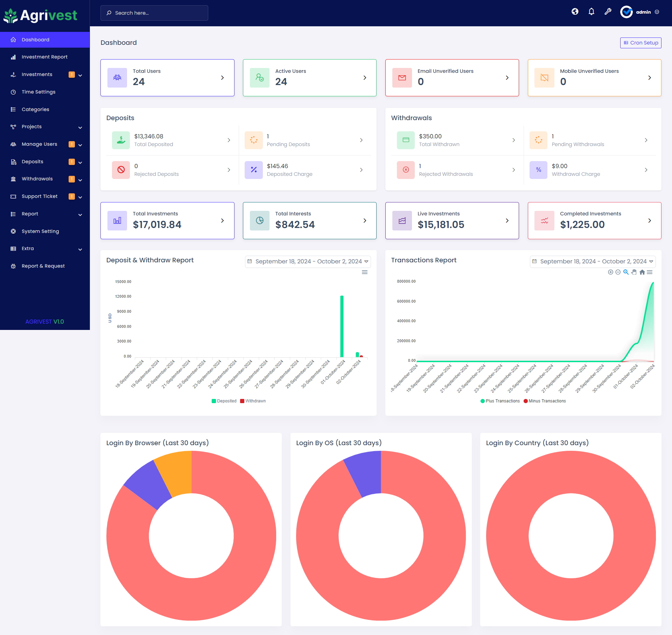This screenshot has height=635, width=672.
Task: Zoom in on the Transactions Report chart
Action: [610, 272]
